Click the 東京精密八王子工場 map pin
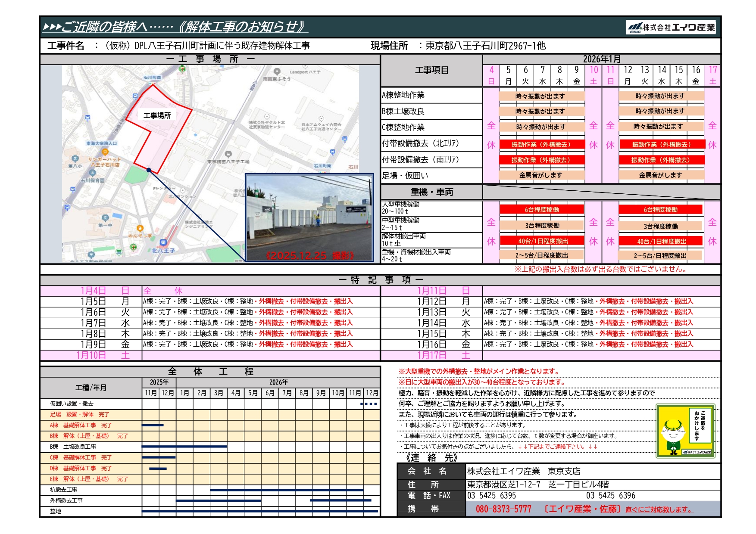 pyautogui.click(x=228, y=154)
